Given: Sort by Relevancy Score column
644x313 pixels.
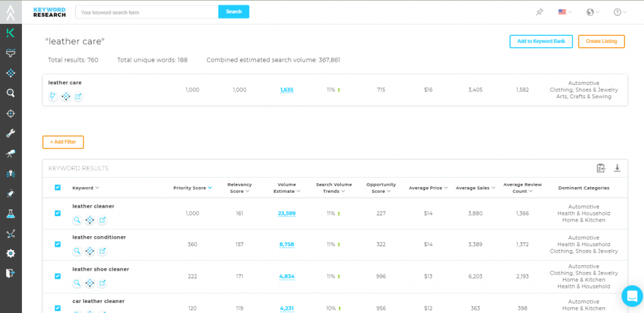Looking at the screenshot, I should coord(240,188).
